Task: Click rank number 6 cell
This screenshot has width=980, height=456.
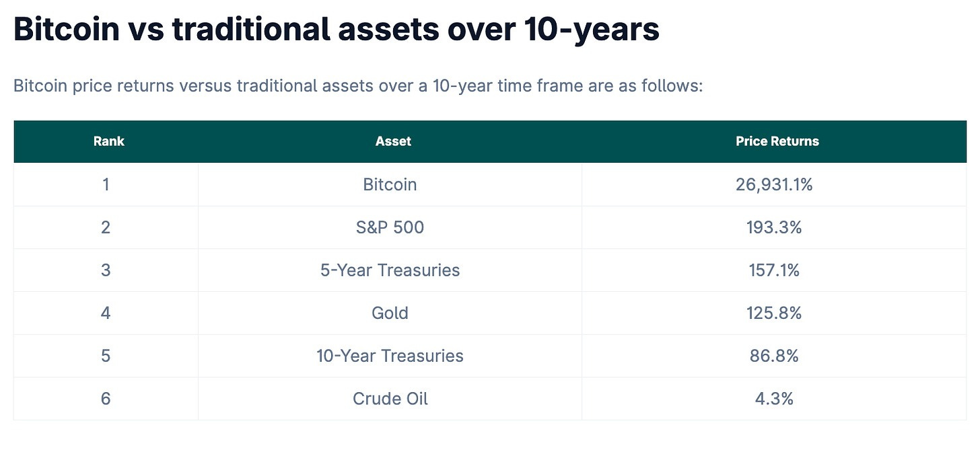Action: click(x=106, y=399)
